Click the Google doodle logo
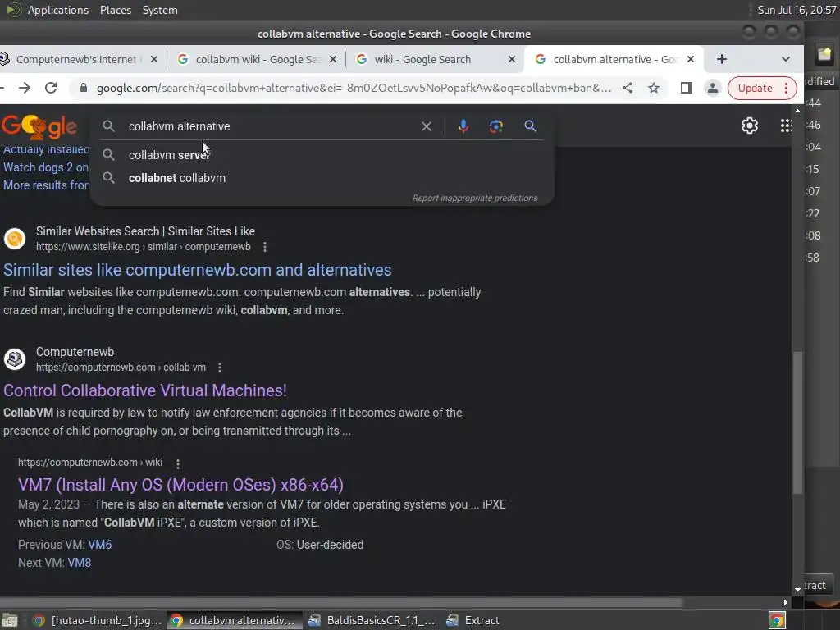Image resolution: width=840 pixels, height=630 pixels. tap(39, 126)
